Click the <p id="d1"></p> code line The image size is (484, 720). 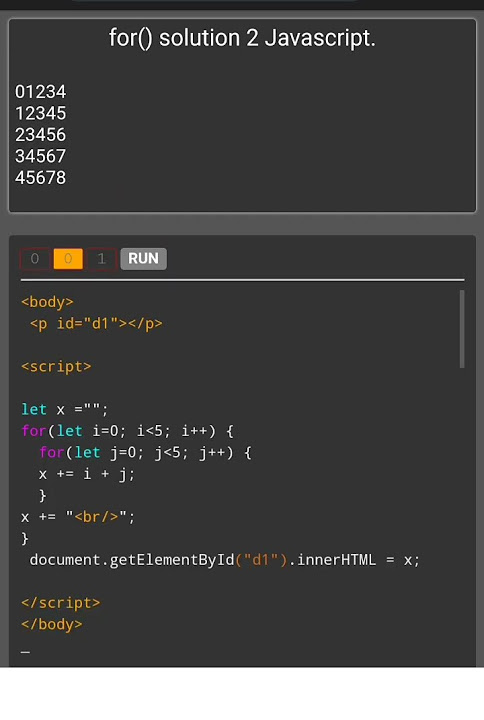tap(96, 323)
